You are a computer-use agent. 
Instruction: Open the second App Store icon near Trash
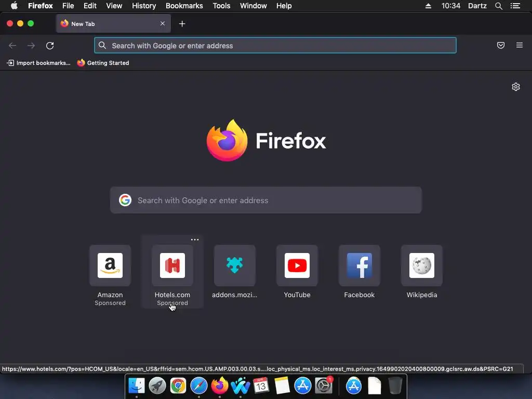point(354,386)
